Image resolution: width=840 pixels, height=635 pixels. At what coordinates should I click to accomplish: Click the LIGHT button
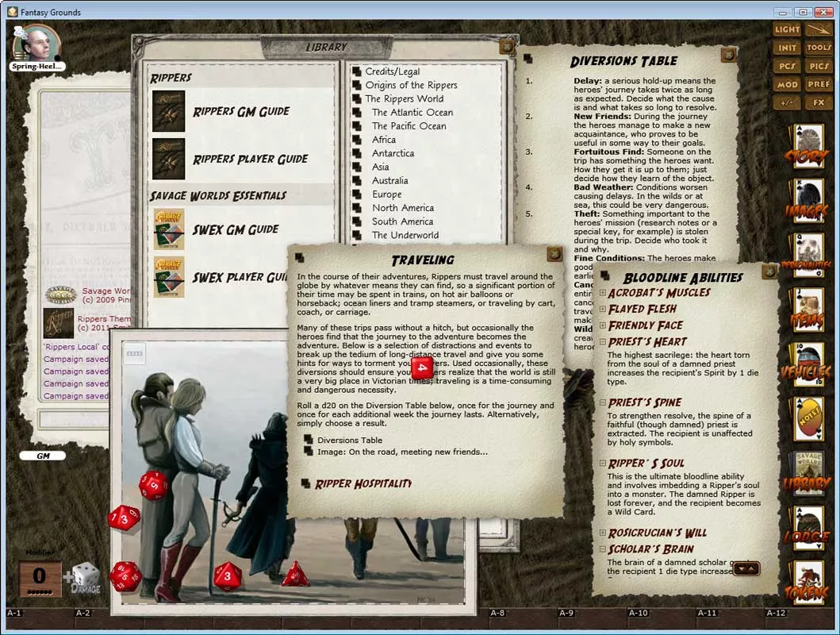(787, 29)
